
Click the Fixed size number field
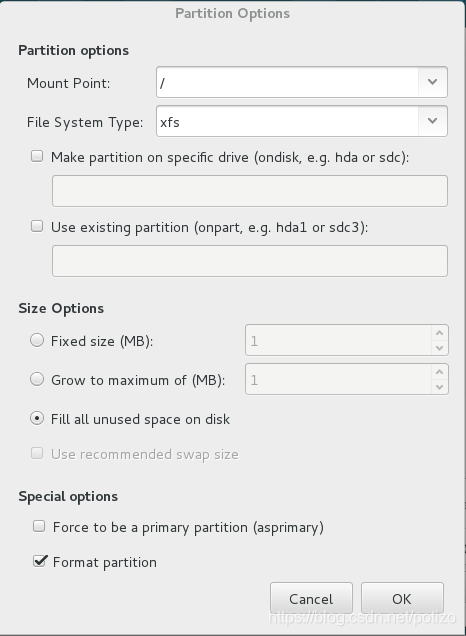pos(339,340)
